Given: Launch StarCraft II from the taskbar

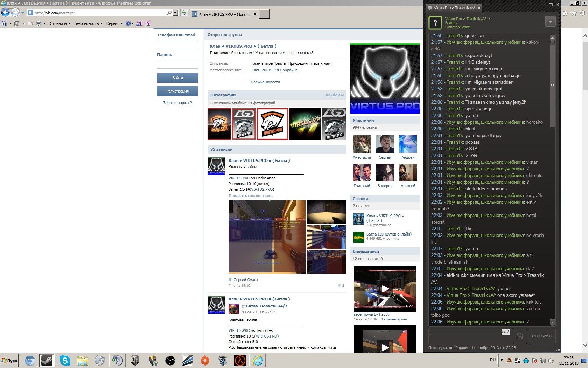Looking at the screenshot, I should pos(223,361).
